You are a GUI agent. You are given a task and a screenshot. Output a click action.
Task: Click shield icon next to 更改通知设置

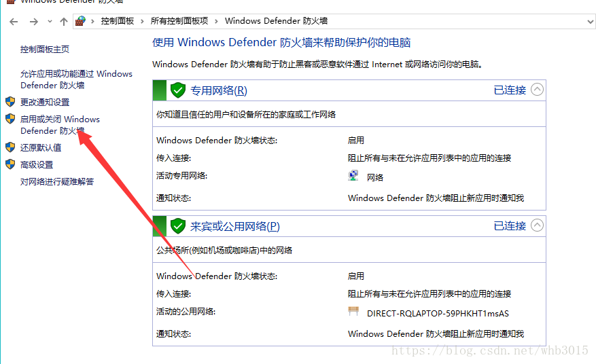click(x=10, y=102)
